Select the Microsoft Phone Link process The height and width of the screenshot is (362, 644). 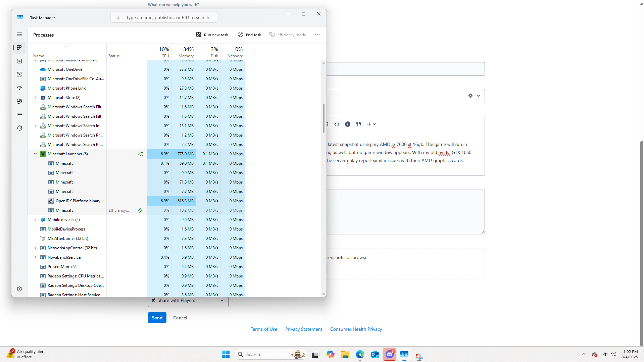137,88
